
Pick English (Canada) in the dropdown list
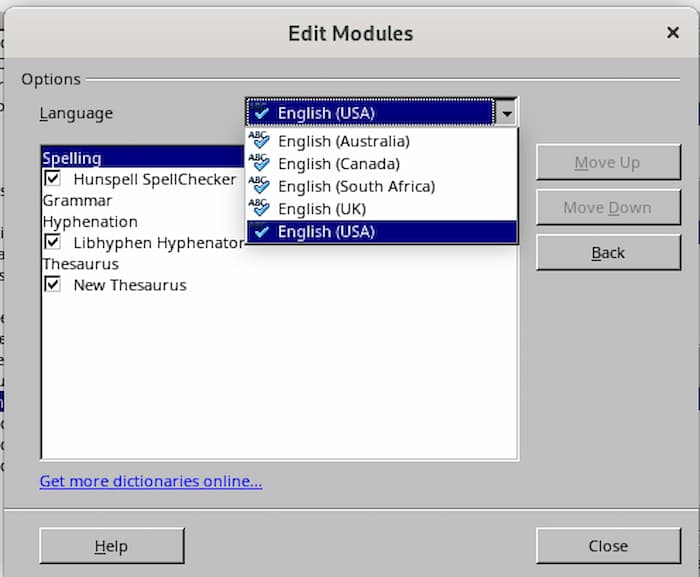338,164
